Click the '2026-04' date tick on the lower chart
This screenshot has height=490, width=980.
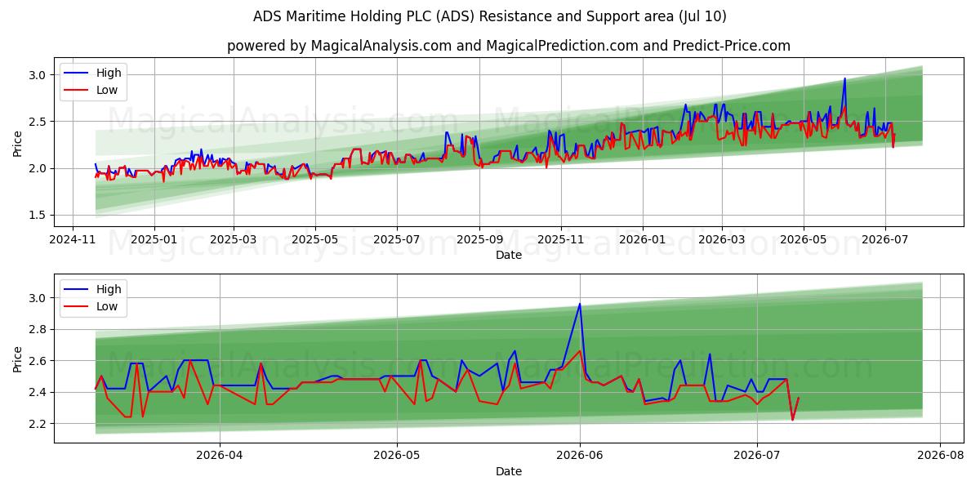[x=220, y=456]
